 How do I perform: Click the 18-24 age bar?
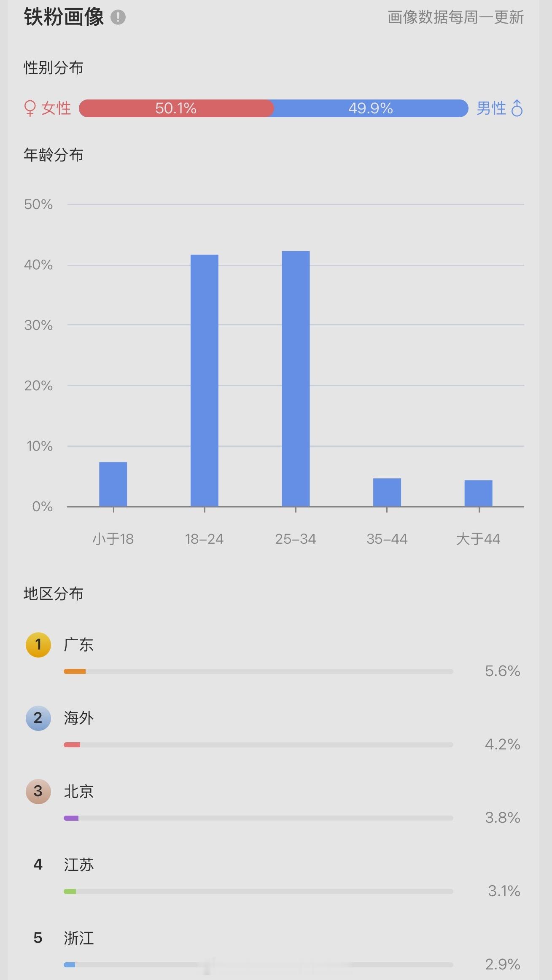[x=205, y=380]
